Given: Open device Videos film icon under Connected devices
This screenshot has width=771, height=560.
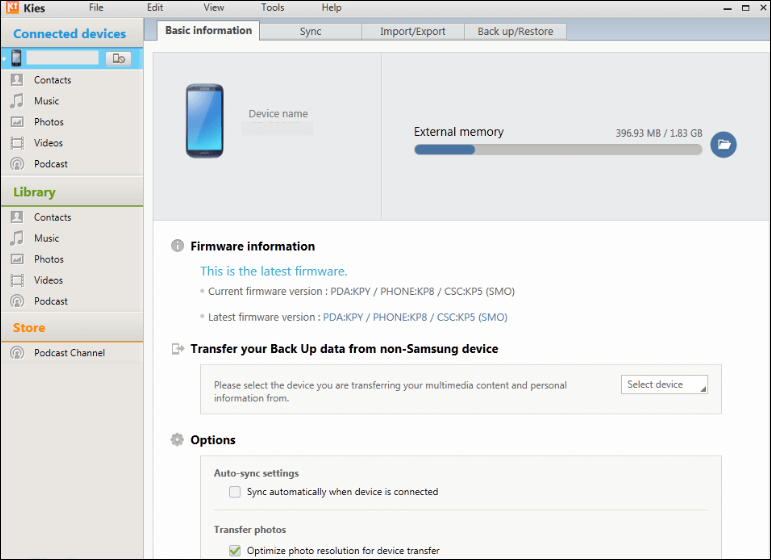Looking at the screenshot, I should pos(17,143).
